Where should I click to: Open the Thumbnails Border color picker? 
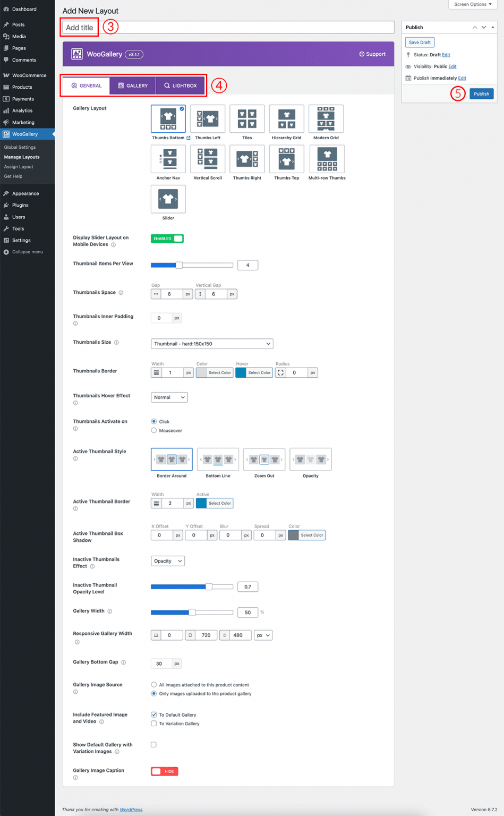point(214,372)
